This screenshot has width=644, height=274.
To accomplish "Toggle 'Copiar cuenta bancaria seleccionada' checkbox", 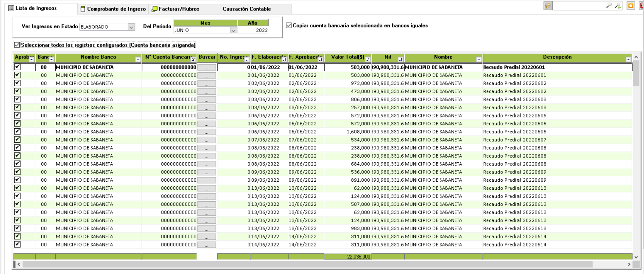I will [289, 25].
